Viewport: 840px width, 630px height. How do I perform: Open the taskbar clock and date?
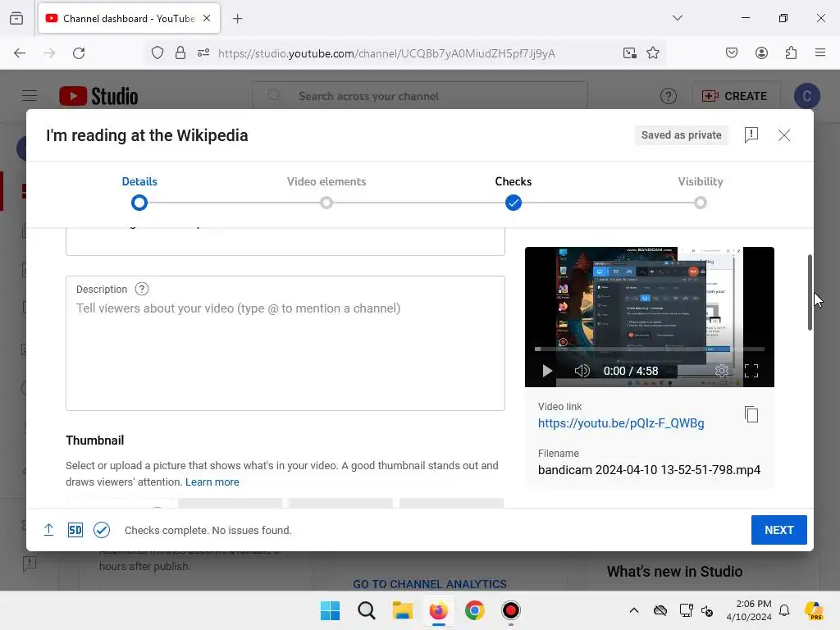click(x=749, y=610)
